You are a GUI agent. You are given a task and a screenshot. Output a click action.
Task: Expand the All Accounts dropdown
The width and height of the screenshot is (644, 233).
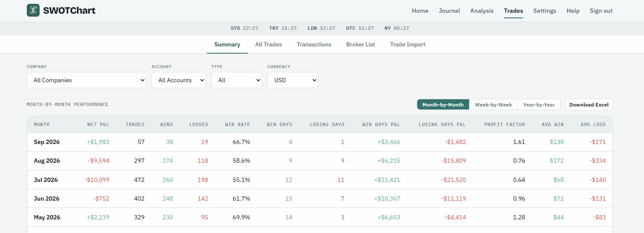click(x=179, y=80)
